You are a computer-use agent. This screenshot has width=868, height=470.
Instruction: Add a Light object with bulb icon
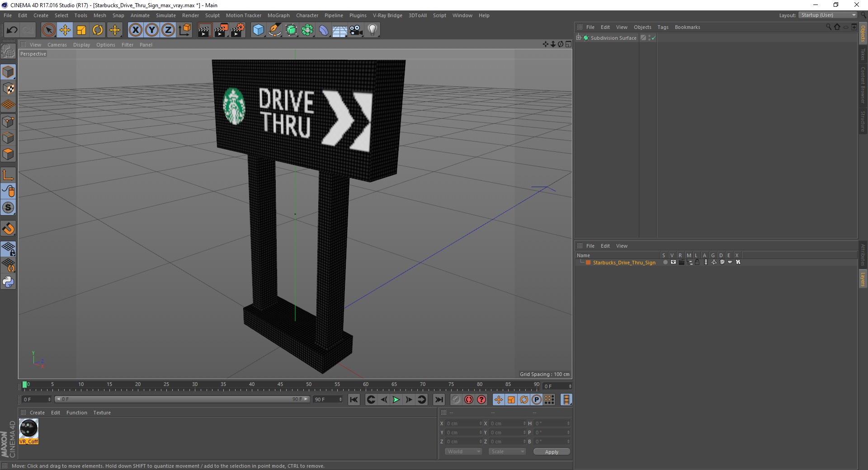tap(373, 30)
